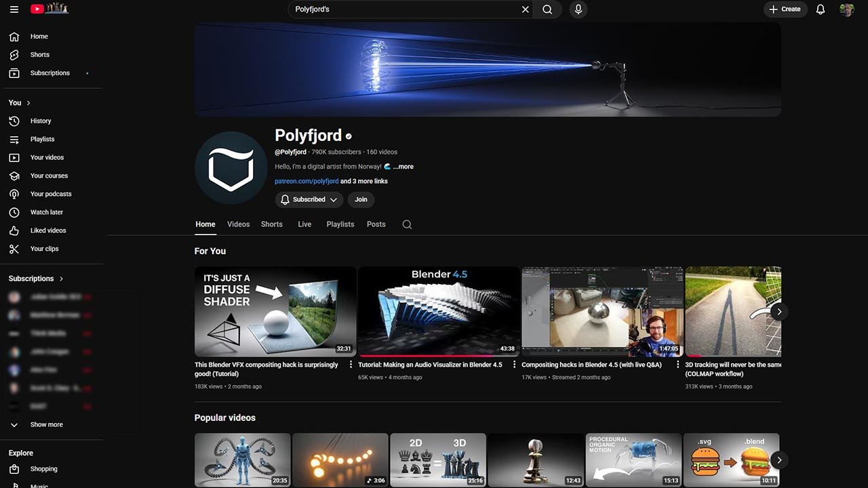Expand Show more subscriptions
868x488 pixels.
46,425
